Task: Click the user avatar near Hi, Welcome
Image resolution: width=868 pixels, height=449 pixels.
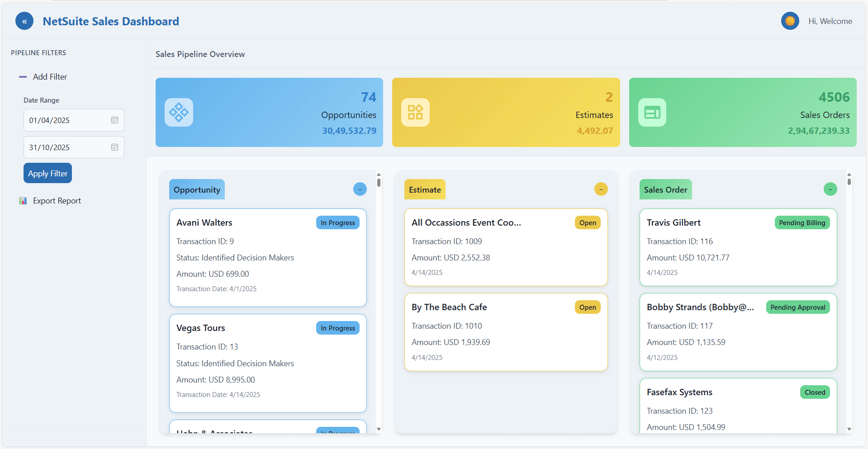Action: pyautogui.click(x=790, y=21)
